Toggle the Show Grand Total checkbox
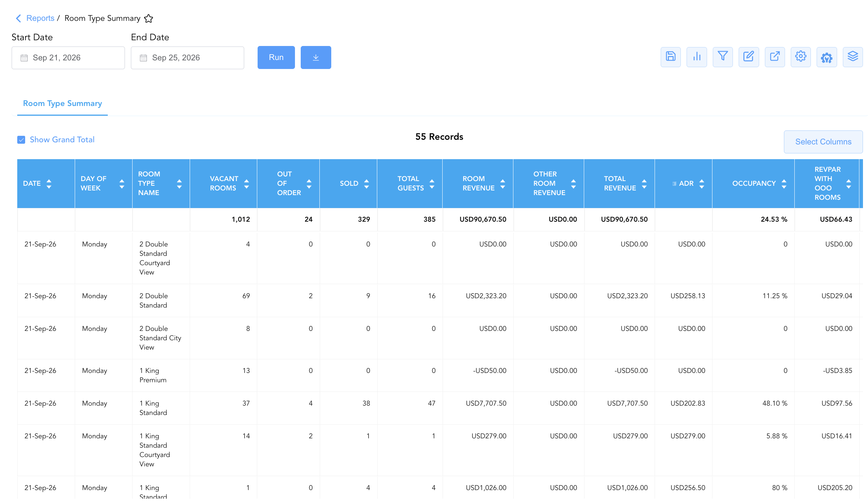Screen dimensions: 868x503 pyautogui.click(x=21, y=140)
